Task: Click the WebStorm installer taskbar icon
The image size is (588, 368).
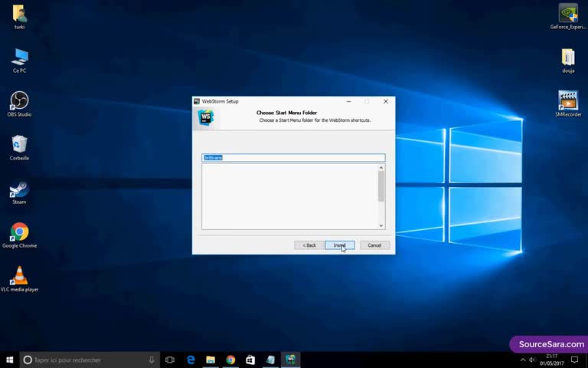Action: (291, 360)
